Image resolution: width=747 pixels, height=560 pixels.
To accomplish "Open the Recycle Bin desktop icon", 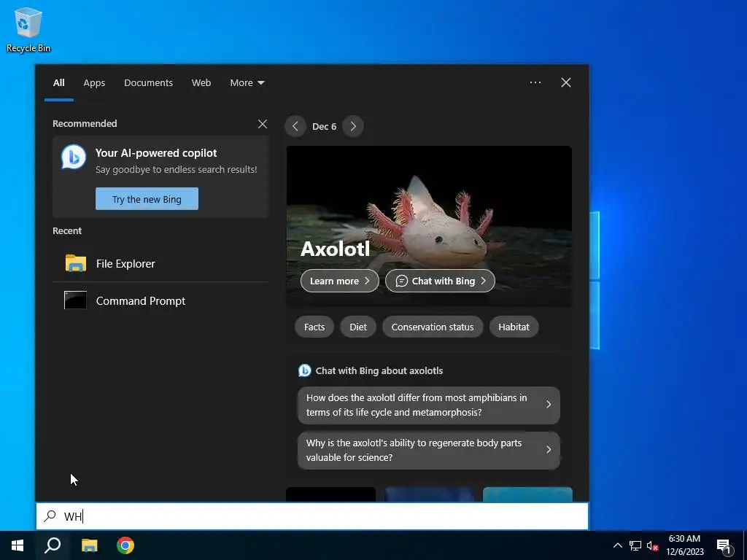I will click(x=28, y=29).
